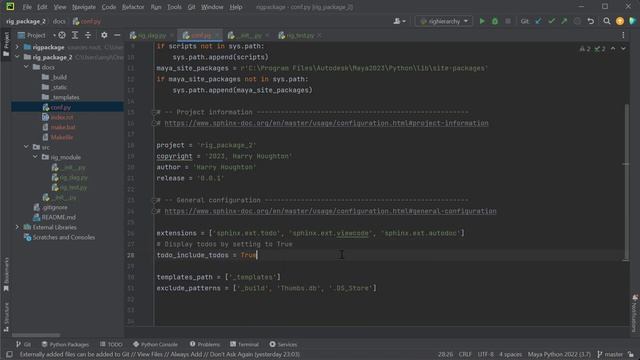Screen dimensions: 640x360
Task: Select index.rst in the docs folder
Action: click(62, 117)
